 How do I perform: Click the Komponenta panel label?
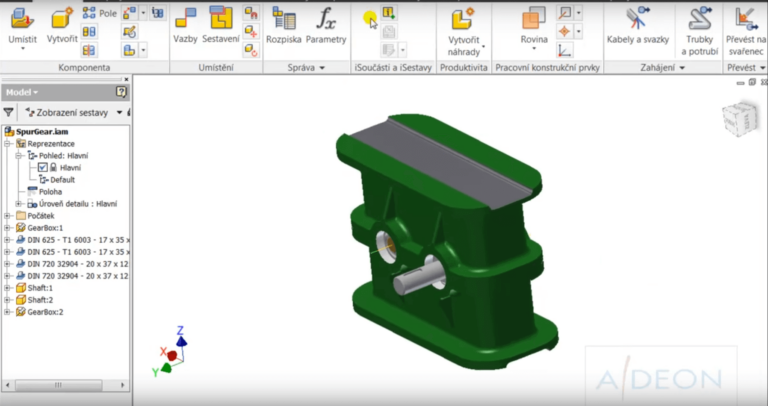tap(84, 68)
